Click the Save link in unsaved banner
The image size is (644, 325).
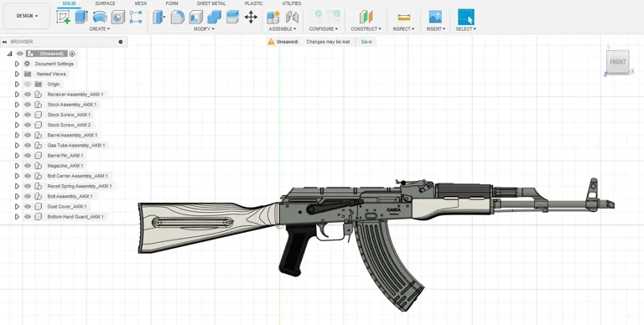pos(366,42)
